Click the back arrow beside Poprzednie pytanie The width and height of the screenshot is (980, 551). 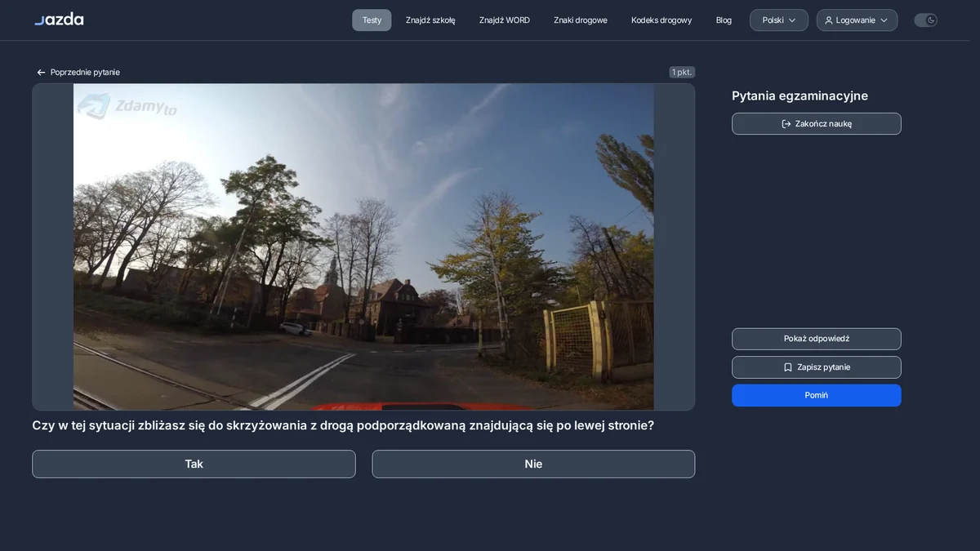click(41, 73)
